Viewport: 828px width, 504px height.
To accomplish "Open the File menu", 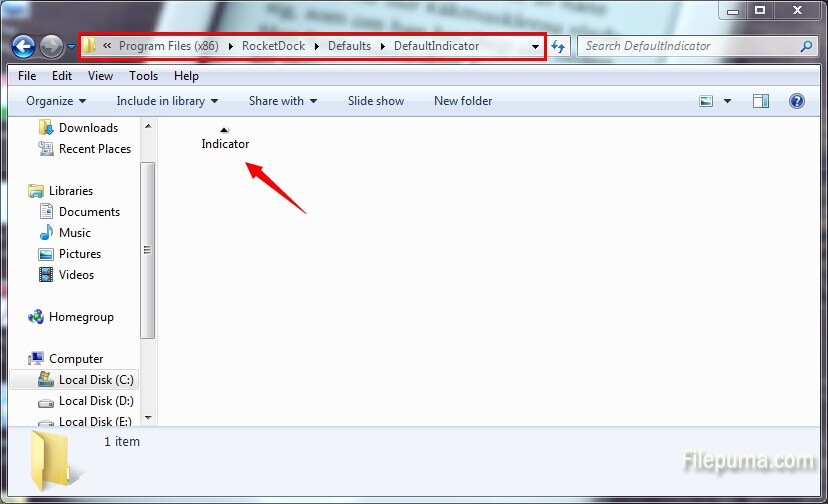I will click(x=27, y=76).
